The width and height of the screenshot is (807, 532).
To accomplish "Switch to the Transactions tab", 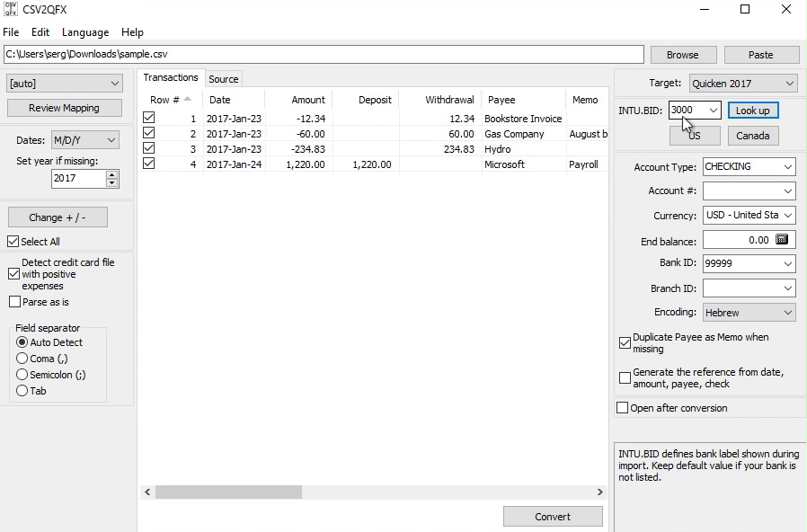I will point(171,77).
